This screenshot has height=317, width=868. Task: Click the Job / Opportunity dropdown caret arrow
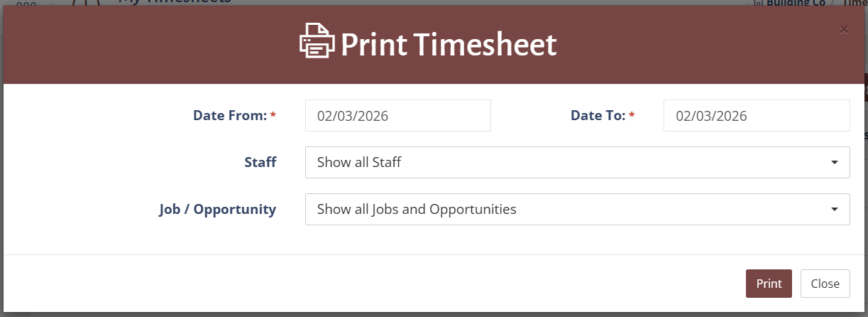pyautogui.click(x=834, y=210)
